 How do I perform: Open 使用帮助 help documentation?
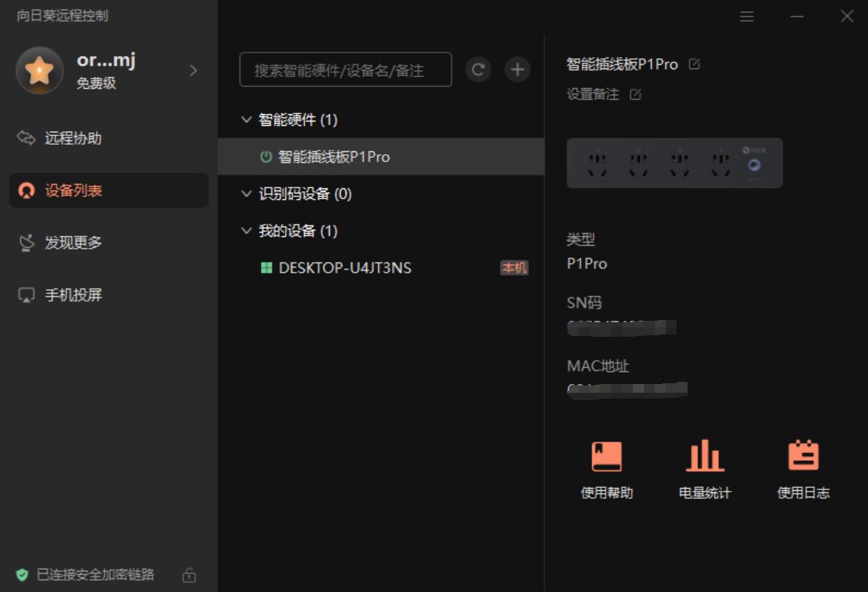click(608, 468)
